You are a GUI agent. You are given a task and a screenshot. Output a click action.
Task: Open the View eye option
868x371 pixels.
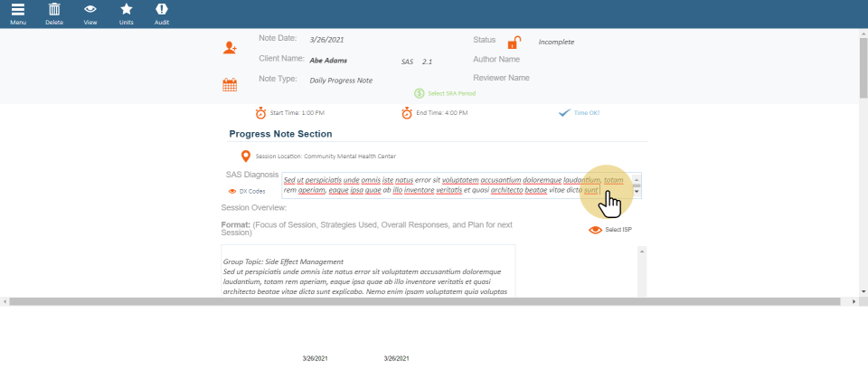(90, 10)
